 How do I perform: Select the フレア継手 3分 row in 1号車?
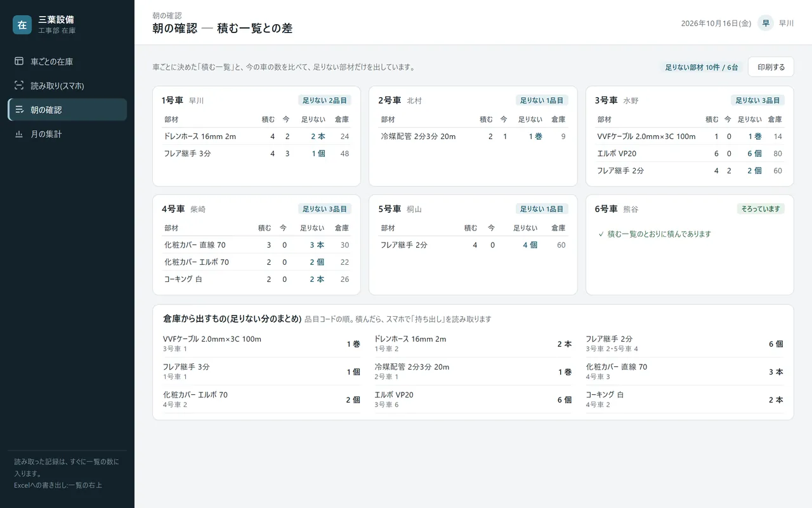(x=256, y=154)
